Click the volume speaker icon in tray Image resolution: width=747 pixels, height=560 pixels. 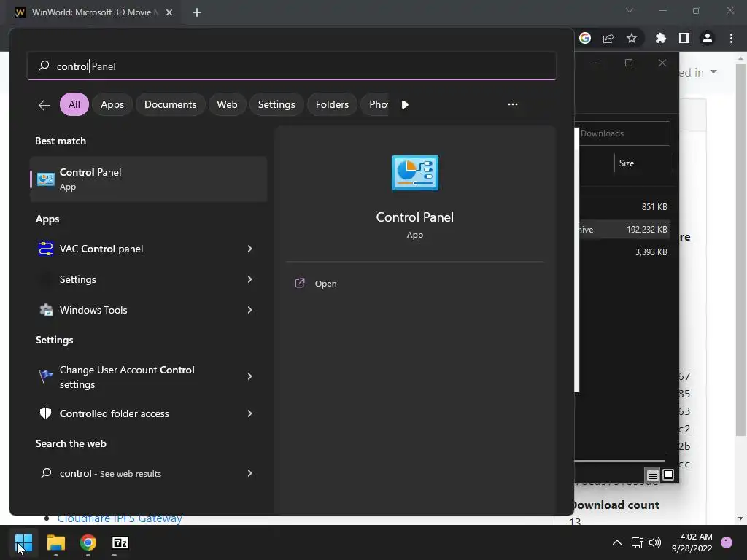pyautogui.click(x=655, y=542)
